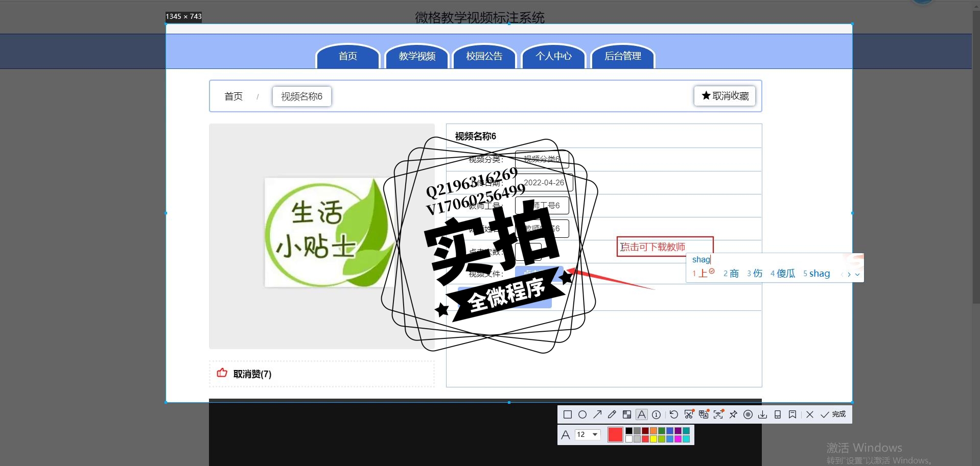Start screen recording with the circle icon
Image resolution: width=980 pixels, height=466 pixels.
(x=748, y=414)
